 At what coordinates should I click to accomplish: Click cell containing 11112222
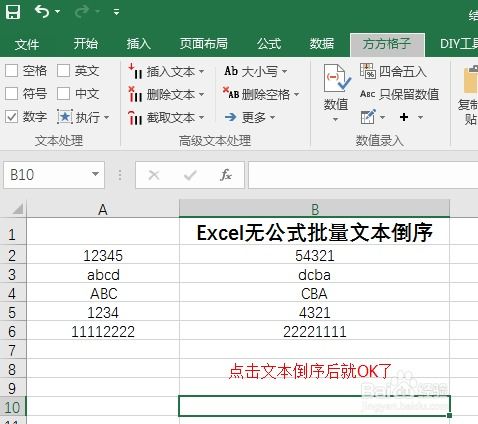click(103, 331)
